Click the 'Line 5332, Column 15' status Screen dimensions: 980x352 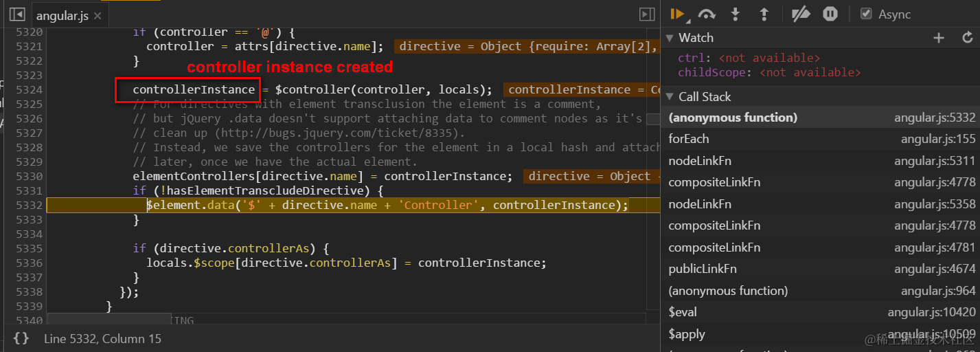(103, 339)
